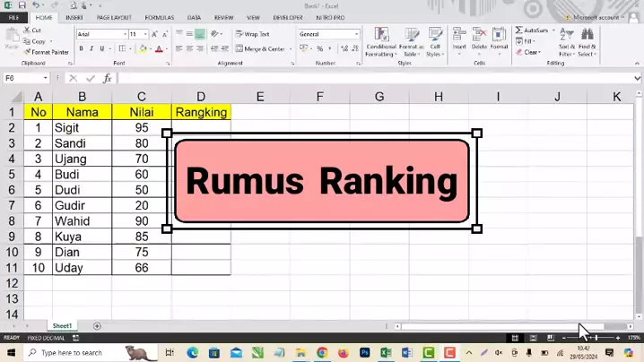
Task: Open the Name Box dropdown arrow
Action: pos(46,79)
